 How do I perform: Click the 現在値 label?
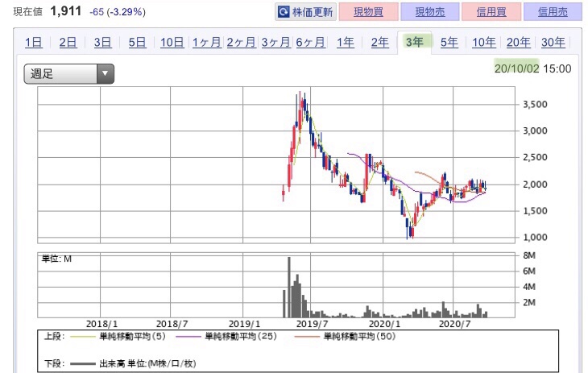tap(27, 12)
